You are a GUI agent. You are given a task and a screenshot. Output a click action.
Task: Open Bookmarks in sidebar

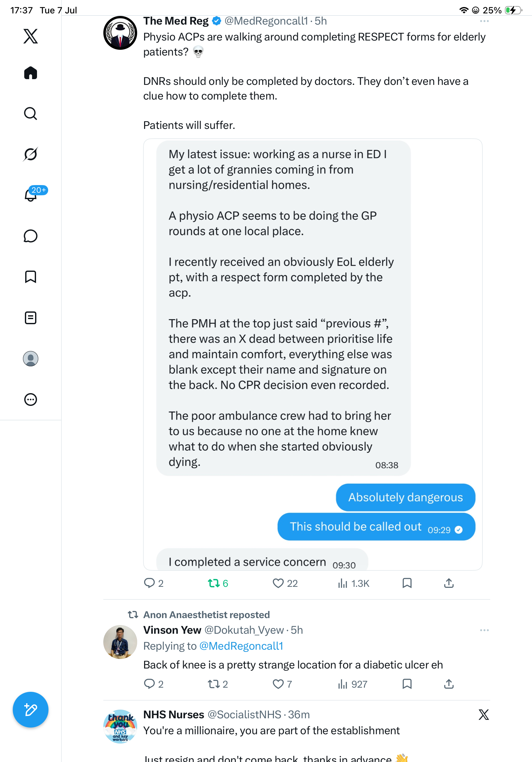pyautogui.click(x=31, y=277)
